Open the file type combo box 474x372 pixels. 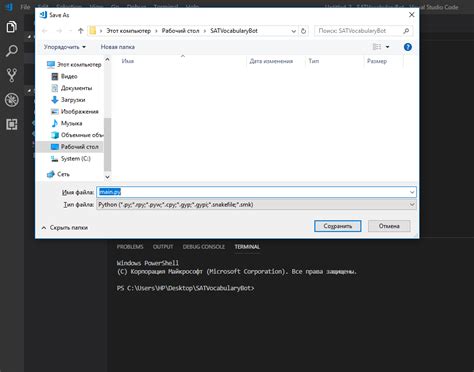point(256,205)
